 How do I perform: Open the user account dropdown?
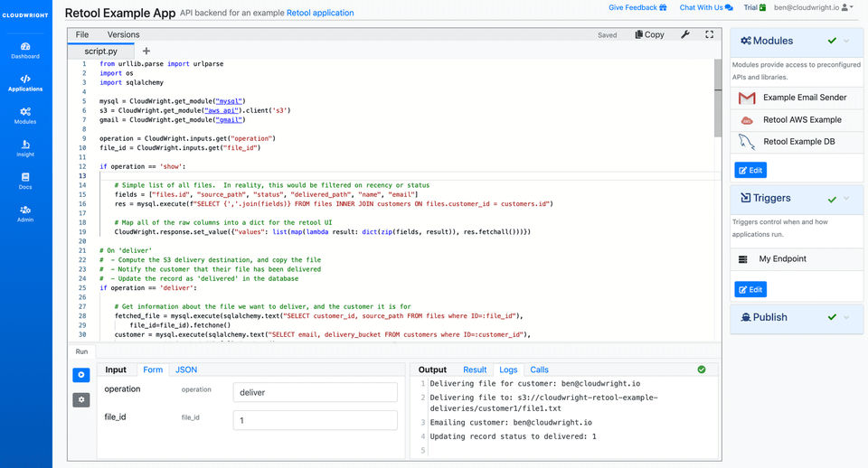[814, 7]
